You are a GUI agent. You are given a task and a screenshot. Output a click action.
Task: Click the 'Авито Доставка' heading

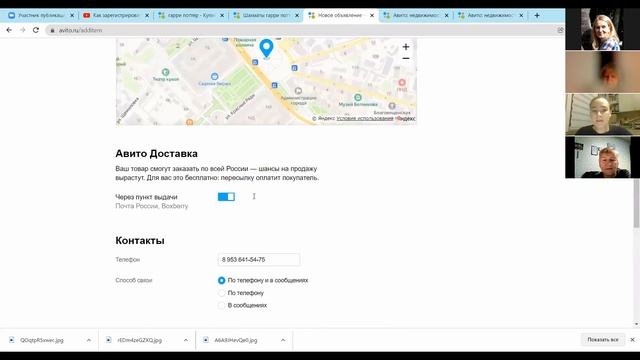tap(156, 153)
